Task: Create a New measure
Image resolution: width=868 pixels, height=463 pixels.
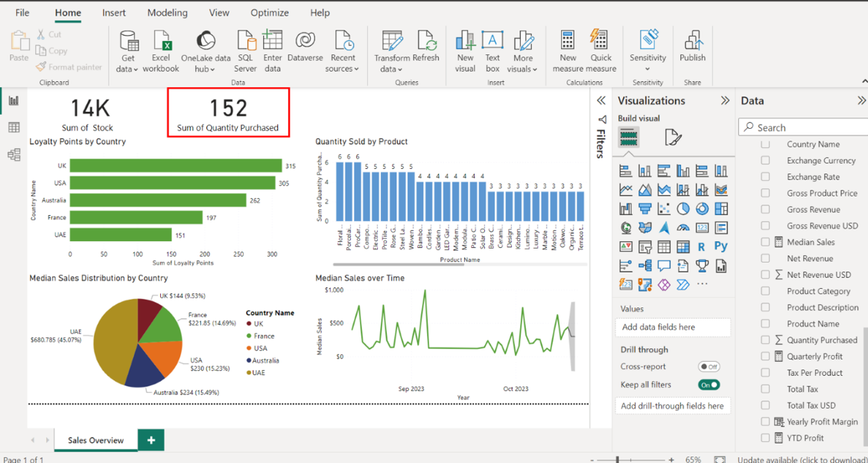Action: 568,51
